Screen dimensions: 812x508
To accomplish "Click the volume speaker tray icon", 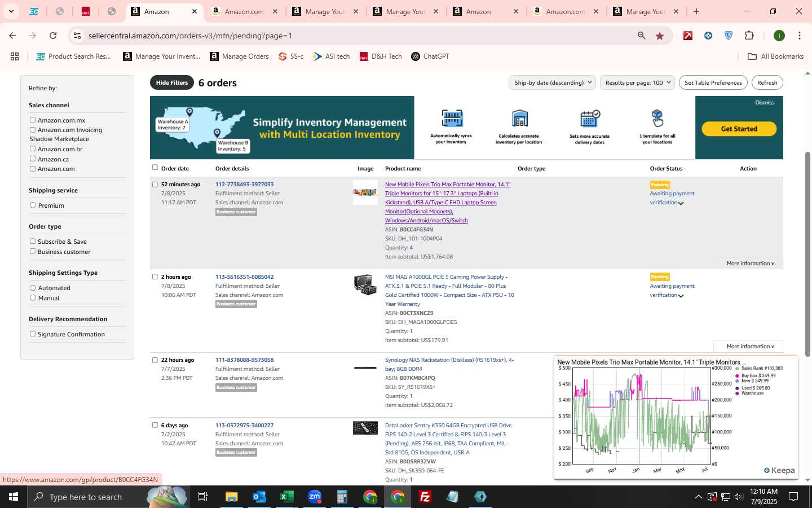I will click(x=739, y=497).
